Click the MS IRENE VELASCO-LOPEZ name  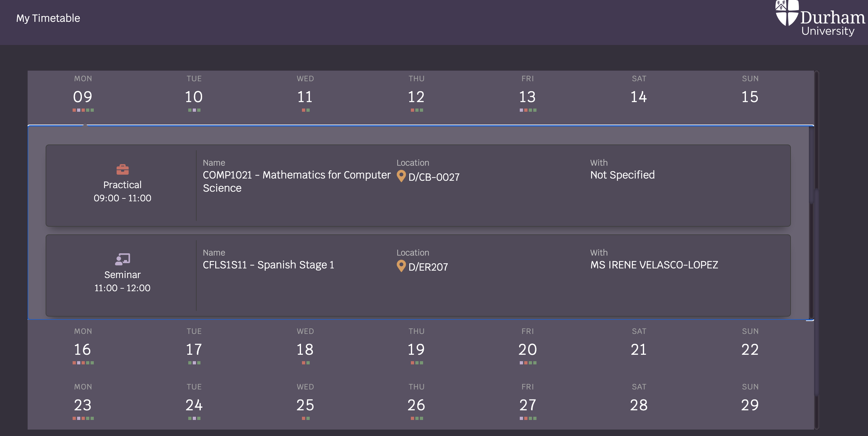[x=654, y=265]
